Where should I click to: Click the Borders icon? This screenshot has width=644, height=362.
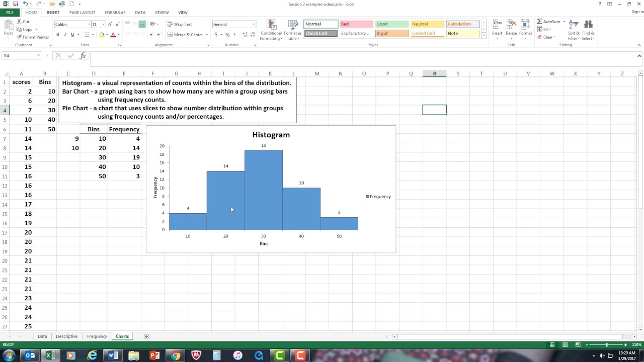click(87, 35)
